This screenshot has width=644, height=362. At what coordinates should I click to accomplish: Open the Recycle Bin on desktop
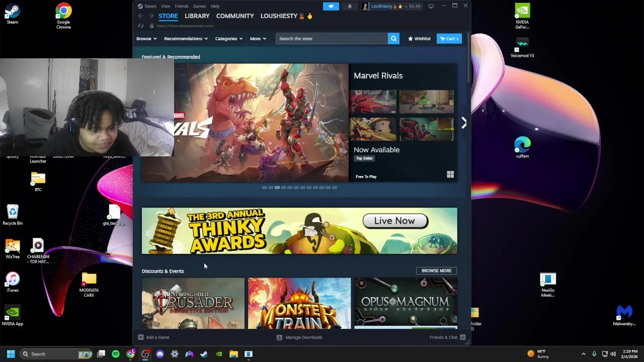coord(13,215)
